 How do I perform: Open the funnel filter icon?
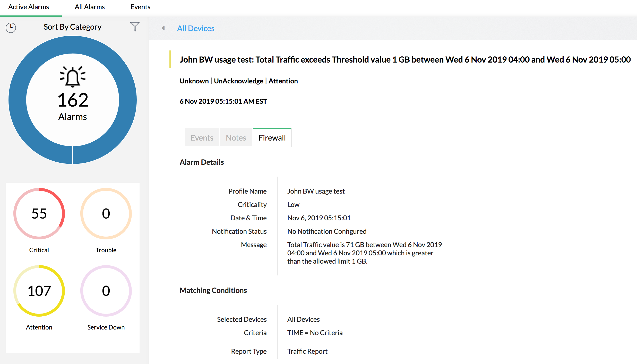click(x=135, y=27)
